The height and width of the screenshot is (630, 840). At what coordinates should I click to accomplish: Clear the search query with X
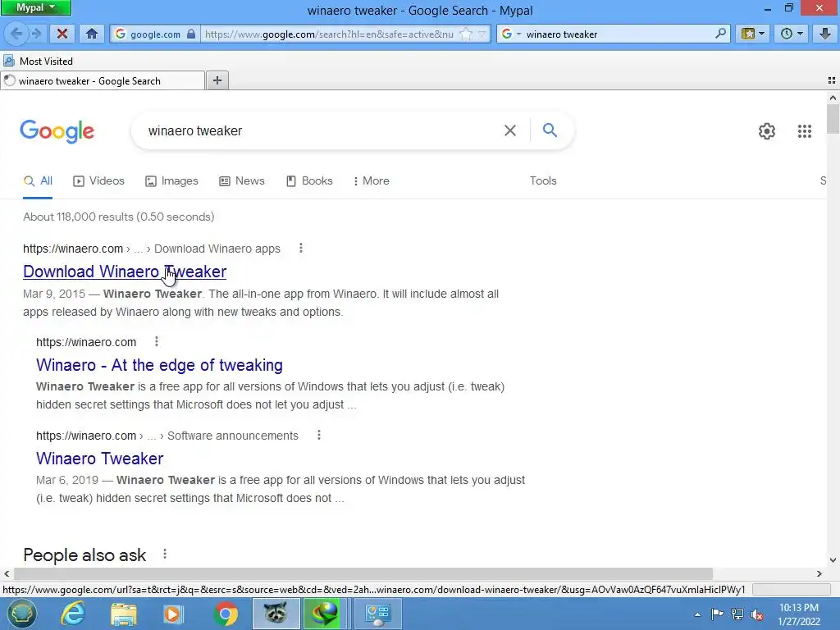pyautogui.click(x=510, y=130)
